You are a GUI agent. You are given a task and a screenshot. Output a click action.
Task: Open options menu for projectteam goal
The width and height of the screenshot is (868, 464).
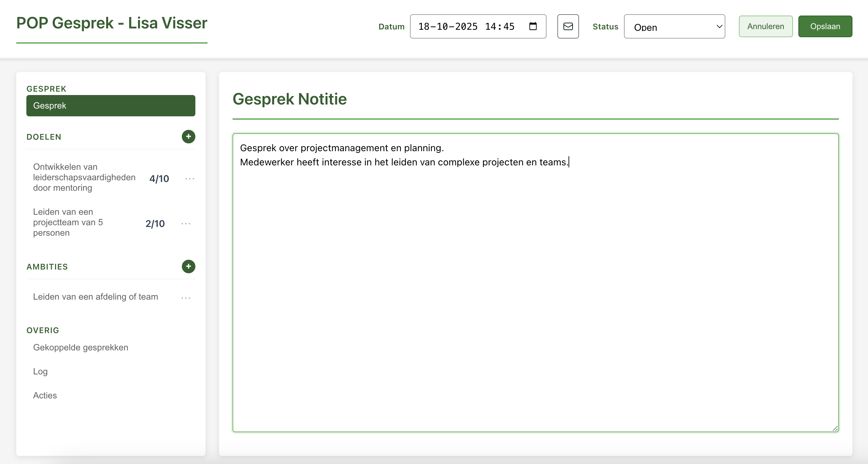(x=186, y=224)
